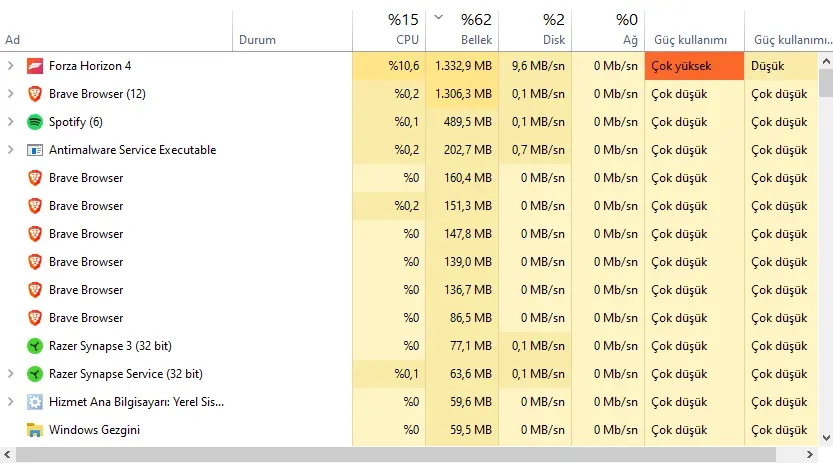
Task: Select Brave Browser (12) row name
Action: [97, 94]
